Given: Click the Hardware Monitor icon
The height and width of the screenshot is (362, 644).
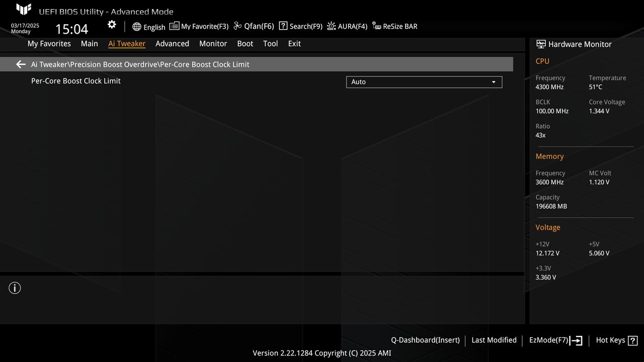Looking at the screenshot, I should 541,44.
